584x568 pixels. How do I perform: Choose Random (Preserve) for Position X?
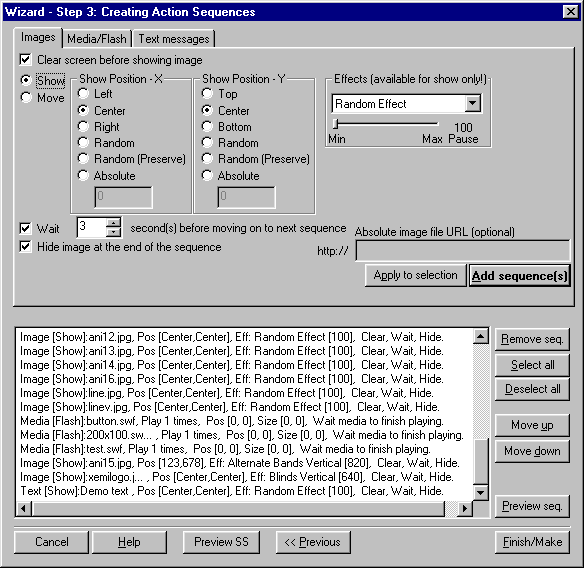click(x=83, y=159)
